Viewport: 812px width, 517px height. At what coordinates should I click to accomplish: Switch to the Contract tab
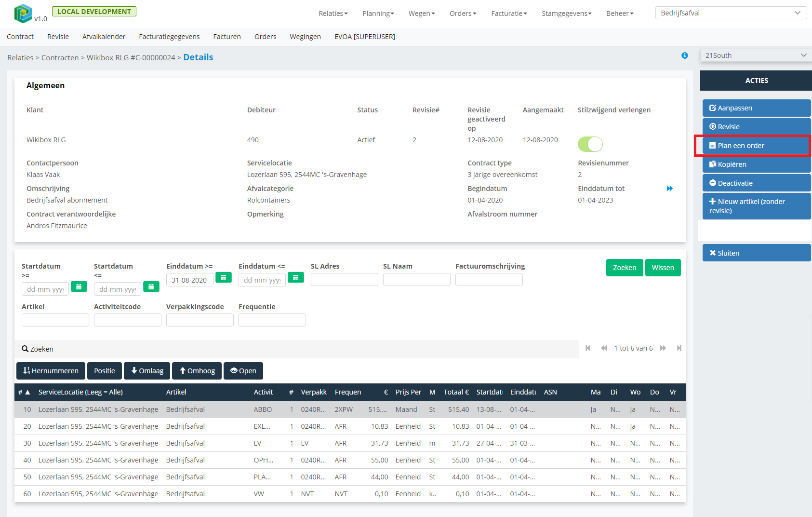click(20, 37)
